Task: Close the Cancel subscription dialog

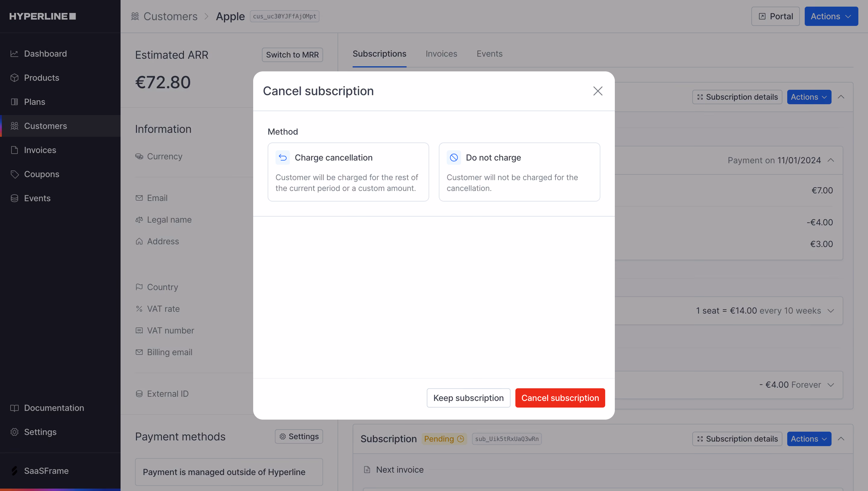Action: tap(598, 91)
